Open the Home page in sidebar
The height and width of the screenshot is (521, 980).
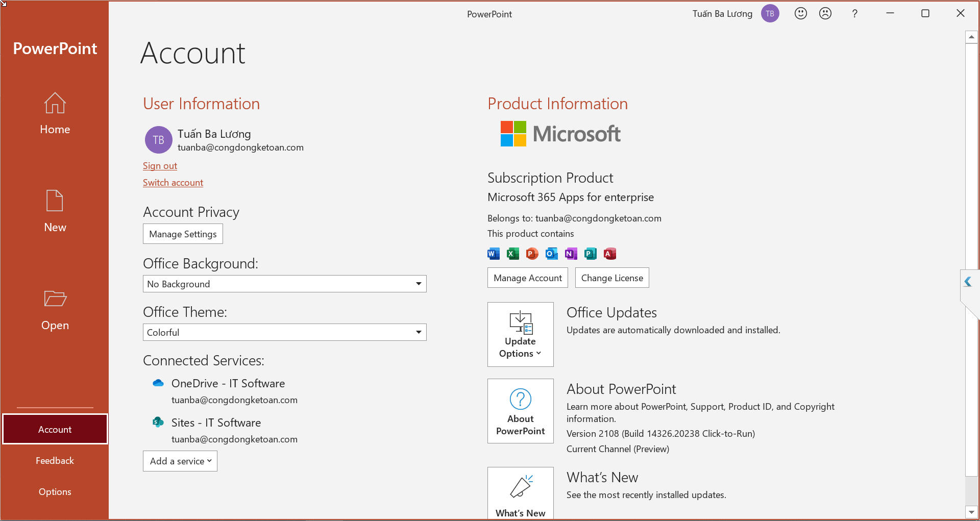click(55, 113)
